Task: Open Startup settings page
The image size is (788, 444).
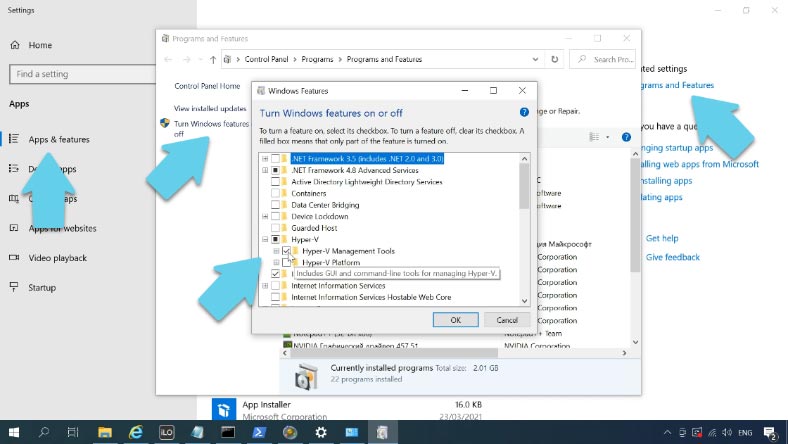Action: [x=42, y=287]
